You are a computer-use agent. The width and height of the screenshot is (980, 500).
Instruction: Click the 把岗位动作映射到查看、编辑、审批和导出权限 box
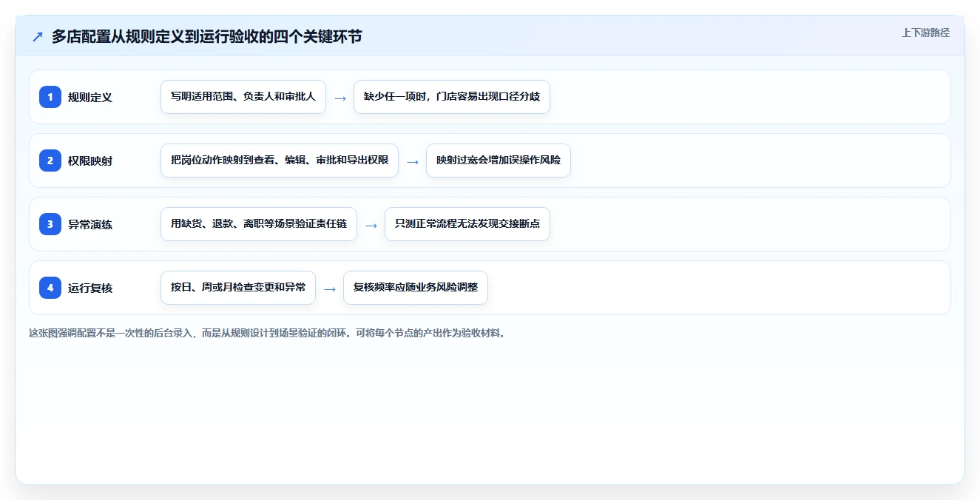[x=280, y=161]
